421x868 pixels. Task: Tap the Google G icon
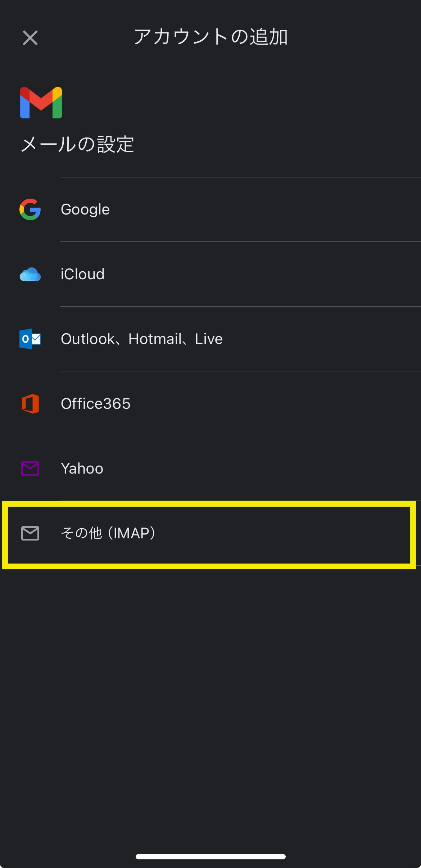[x=30, y=209]
